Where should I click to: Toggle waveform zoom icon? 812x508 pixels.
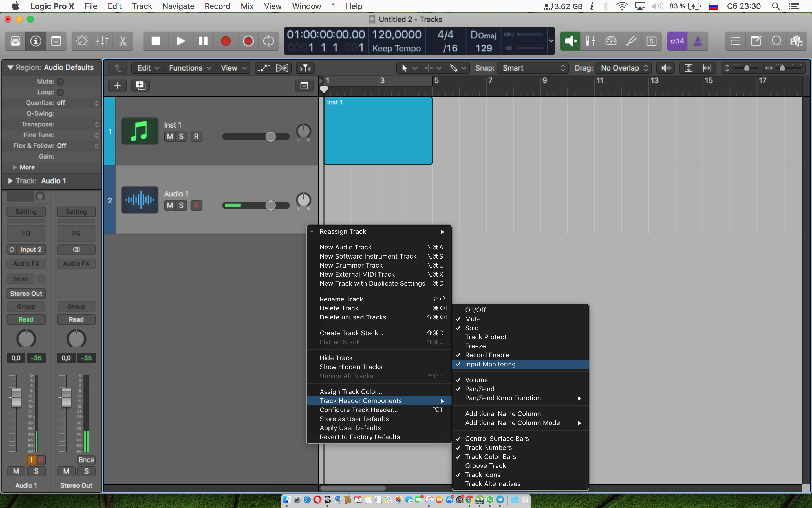point(665,68)
